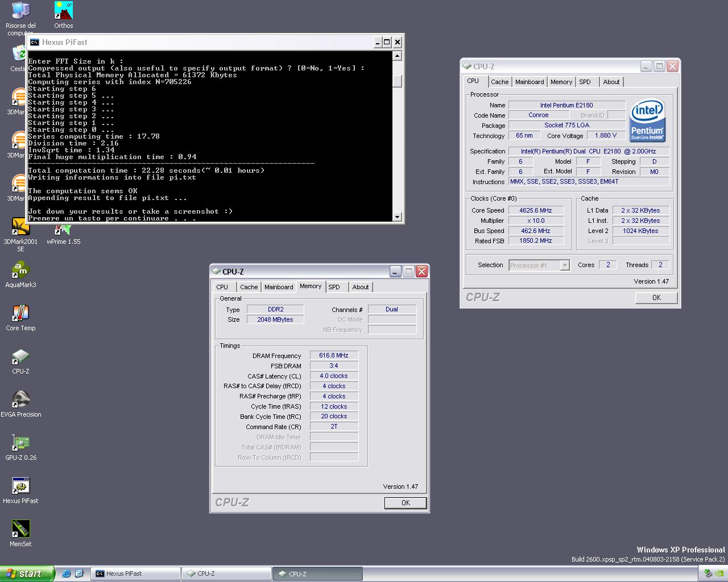
Task: Select first CPU-Z taskbar button
Action: click(x=226, y=573)
